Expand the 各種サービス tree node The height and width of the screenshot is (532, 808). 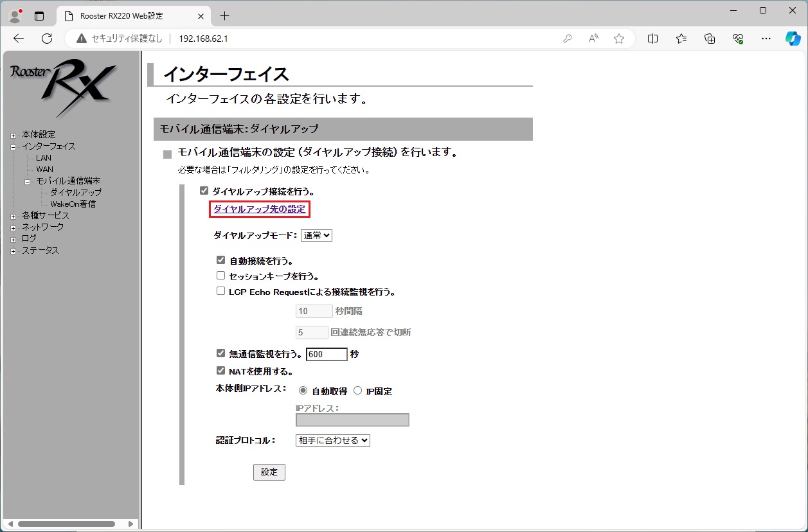point(13,217)
